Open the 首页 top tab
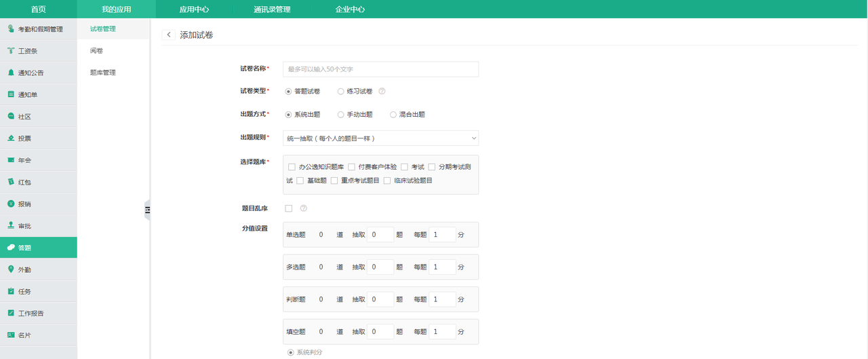Screen dimensions: 868x359 pyautogui.click(x=39, y=10)
